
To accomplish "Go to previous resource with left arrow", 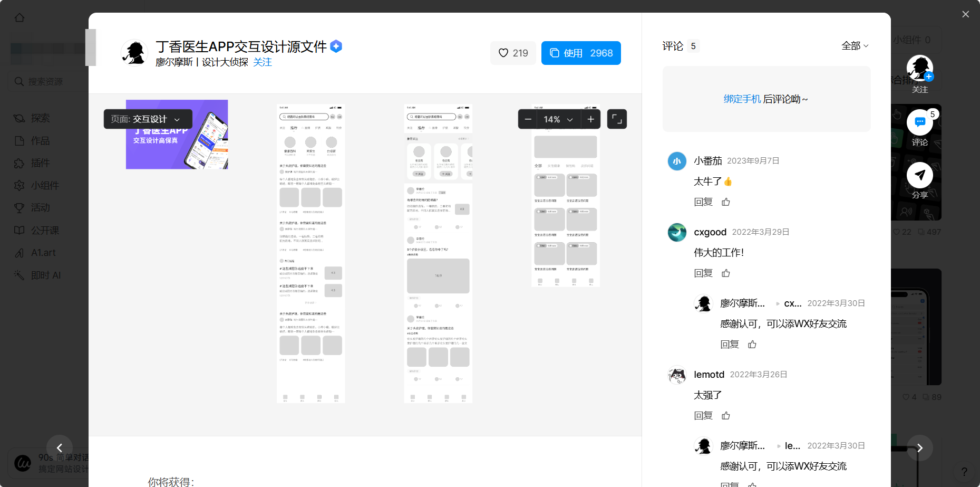I will (60, 448).
